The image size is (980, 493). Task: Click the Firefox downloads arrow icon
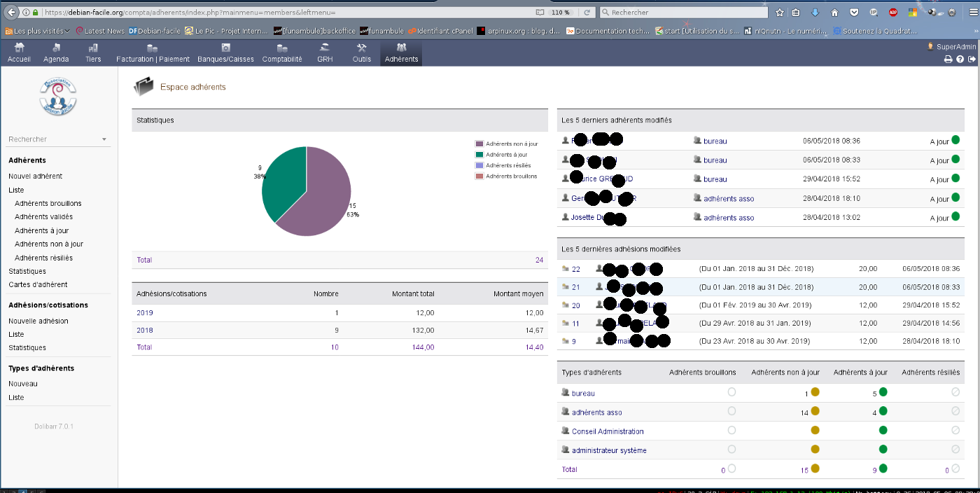[815, 13]
